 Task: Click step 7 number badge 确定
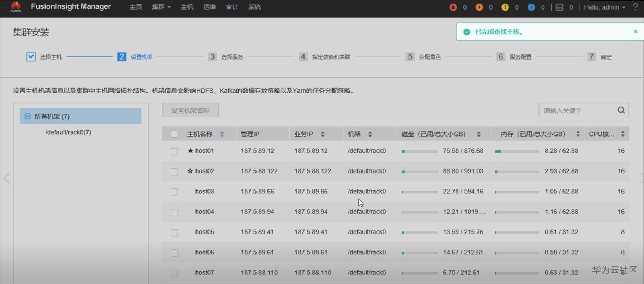tap(591, 57)
